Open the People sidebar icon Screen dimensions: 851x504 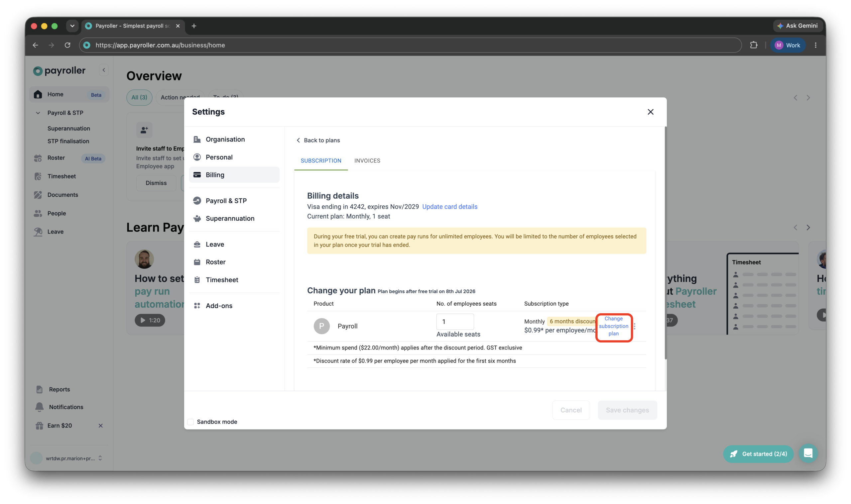38,213
